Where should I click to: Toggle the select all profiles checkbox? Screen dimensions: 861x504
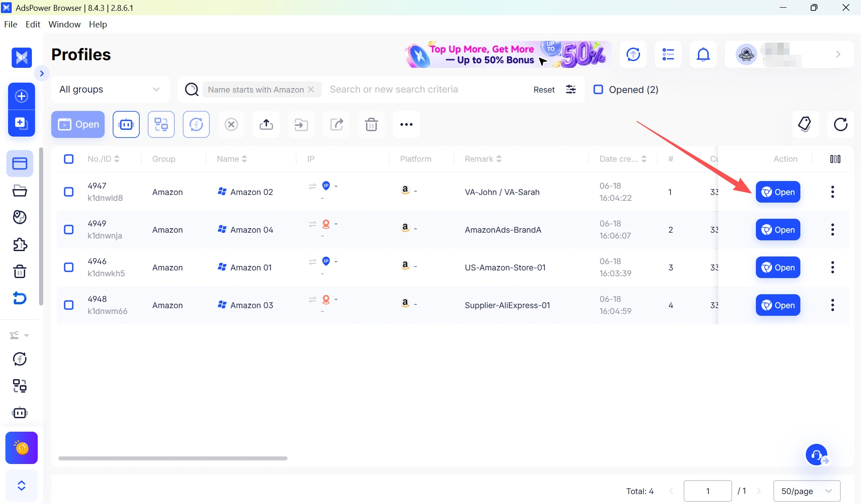pyautogui.click(x=69, y=159)
